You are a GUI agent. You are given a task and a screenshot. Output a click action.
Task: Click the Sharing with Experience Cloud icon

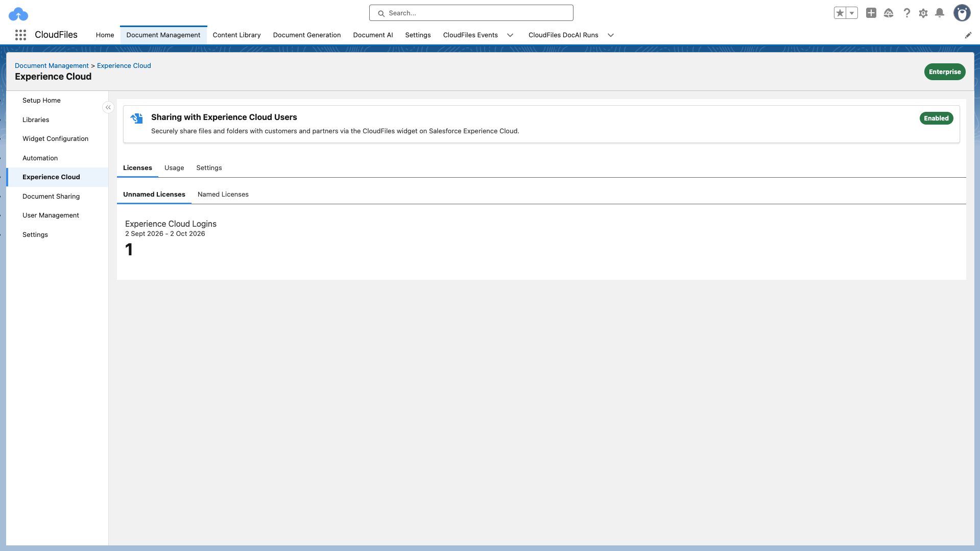pyautogui.click(x=136, y=118)
